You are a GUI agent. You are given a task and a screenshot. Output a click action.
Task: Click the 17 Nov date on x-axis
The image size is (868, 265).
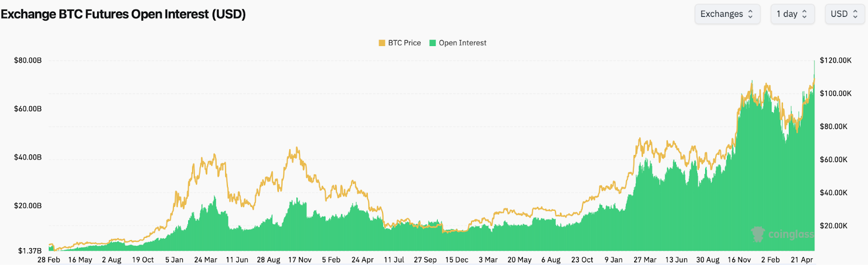(x=300, y=260)
